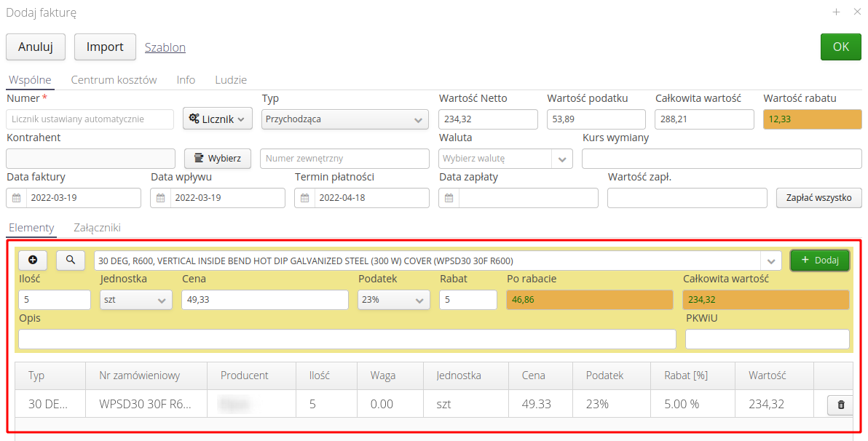Open the Data wpływu calendar icon
Viewport: 868px width, 441px height.
161,198
